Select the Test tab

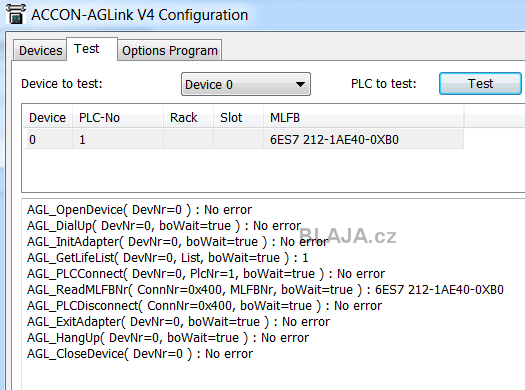tap(87, 49)
